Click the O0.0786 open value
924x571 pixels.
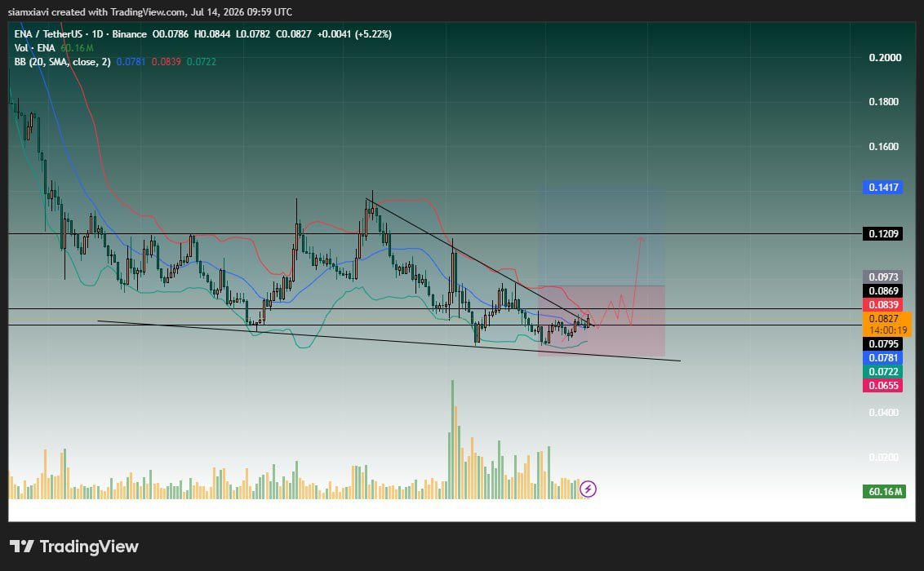click(171, 34)
